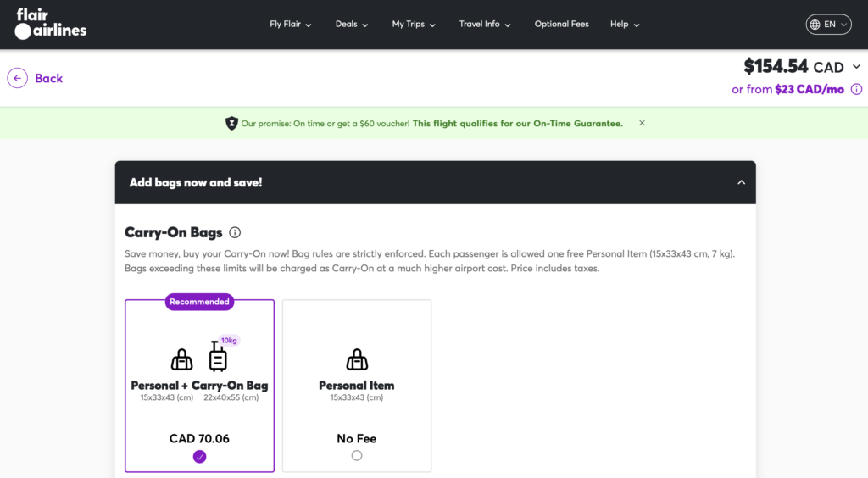Select the No Fee Personal Item radio
This screenshot has width=868, height=478.
[x=357, y=455]
